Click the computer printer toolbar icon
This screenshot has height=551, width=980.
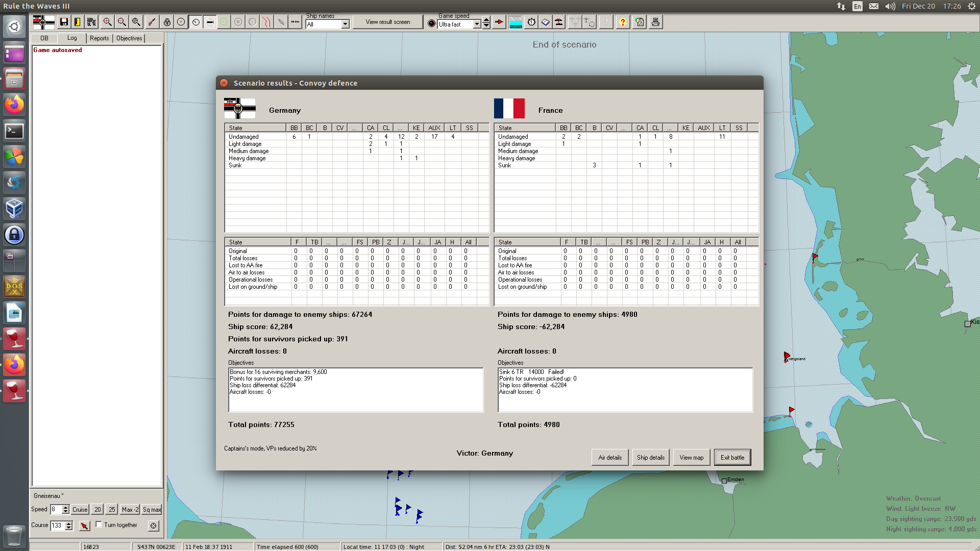click(x=655, y=22)
